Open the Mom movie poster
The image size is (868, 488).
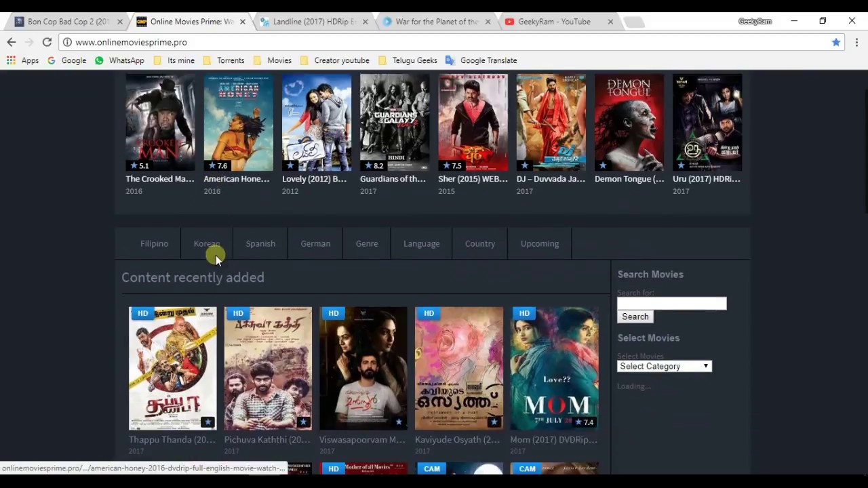(x=555, y=368)
